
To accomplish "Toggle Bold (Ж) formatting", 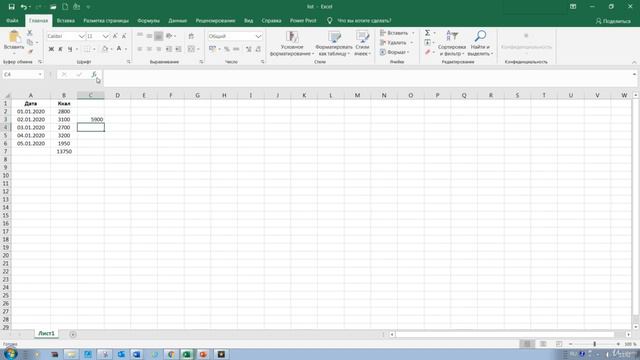I will pyautogui.click(x=51, y=49).
